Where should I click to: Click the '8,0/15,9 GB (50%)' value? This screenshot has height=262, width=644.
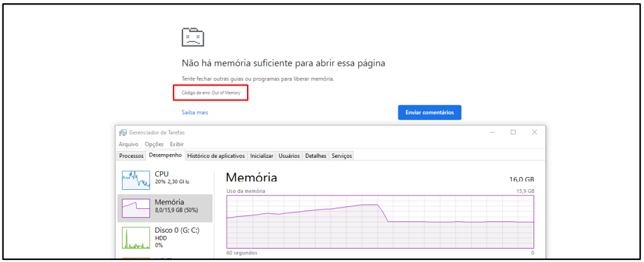pyautogui.click(x=176, y=210)
